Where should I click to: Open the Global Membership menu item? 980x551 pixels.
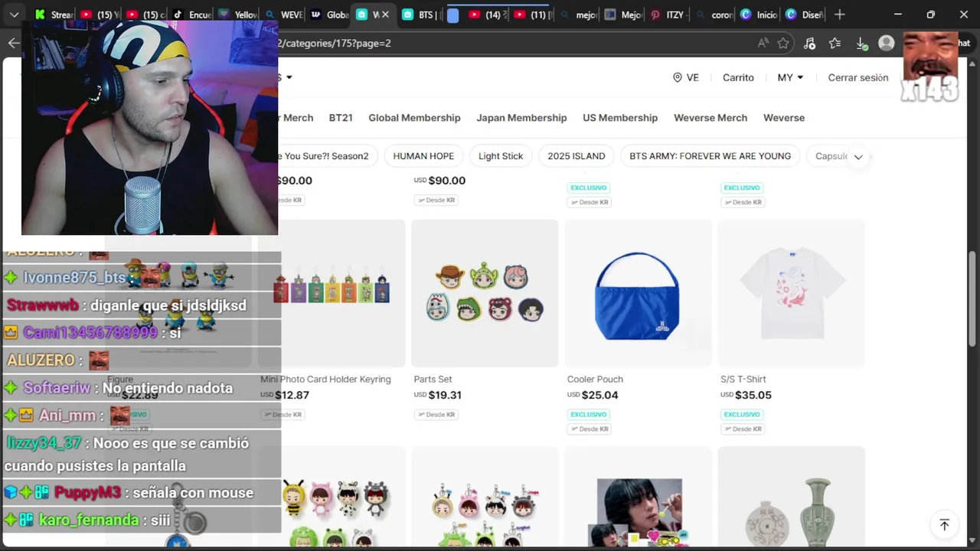click(x=414, y=118)
